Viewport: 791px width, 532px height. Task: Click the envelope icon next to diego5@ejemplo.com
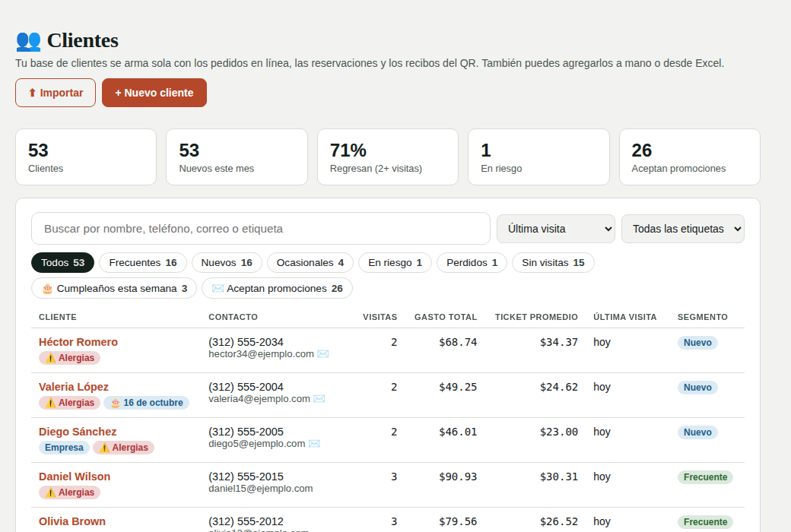(314, 444)
